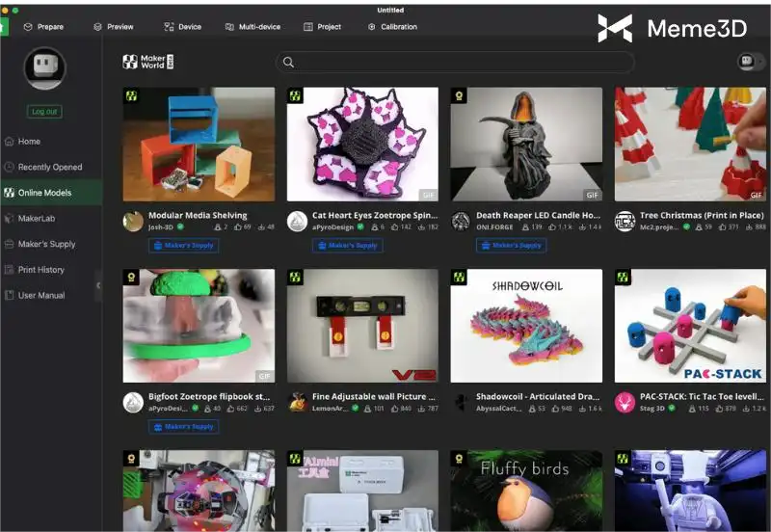The height and width of the screenshot is (532, 771).
Task: Click Josh-3D author avatar
Action: click(133, 221)
